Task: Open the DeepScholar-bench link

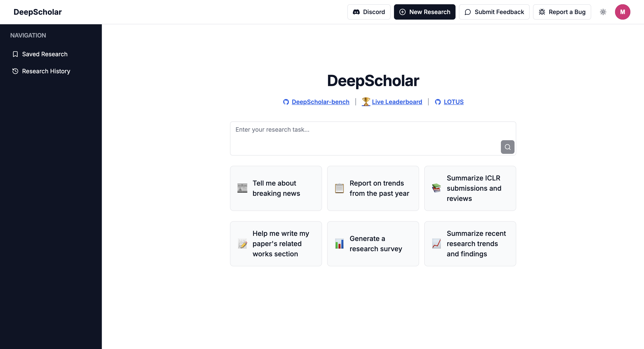Action: click(x=321, y=102)
